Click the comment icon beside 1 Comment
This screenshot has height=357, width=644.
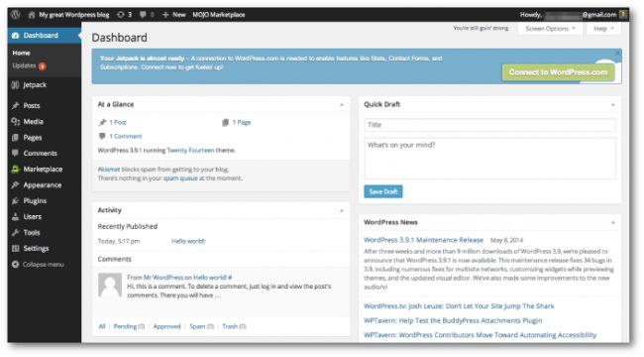[x=102, y=136]
